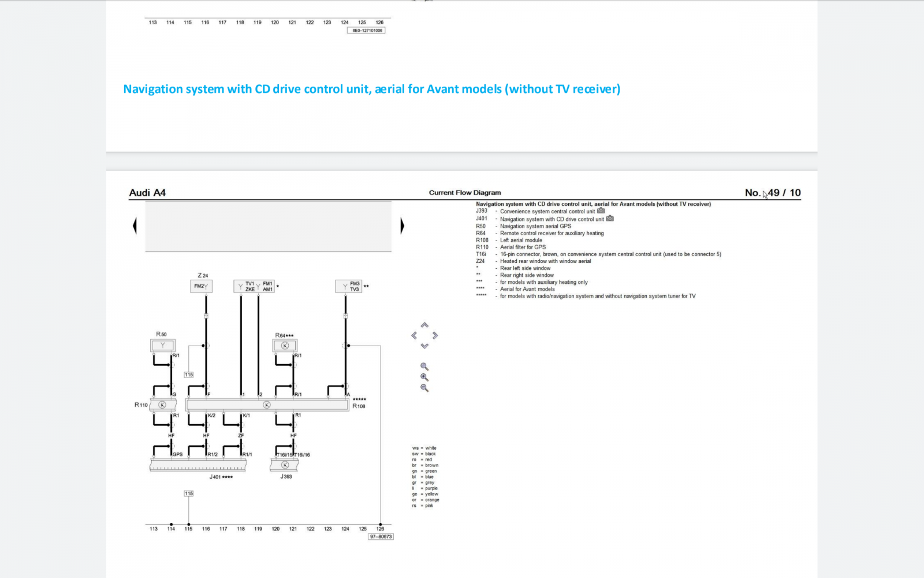Viewport: 924px width, 578px height.
Task: Click the bold Navigation system legend title
Action: point(593,204)
